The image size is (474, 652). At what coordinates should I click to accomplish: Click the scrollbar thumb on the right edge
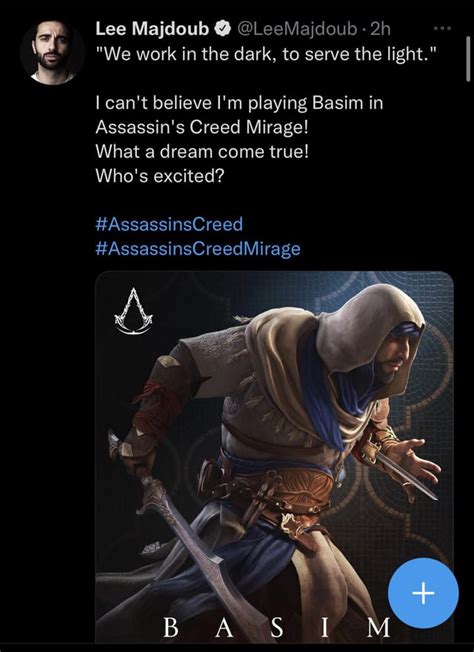(x=468, y=58)
